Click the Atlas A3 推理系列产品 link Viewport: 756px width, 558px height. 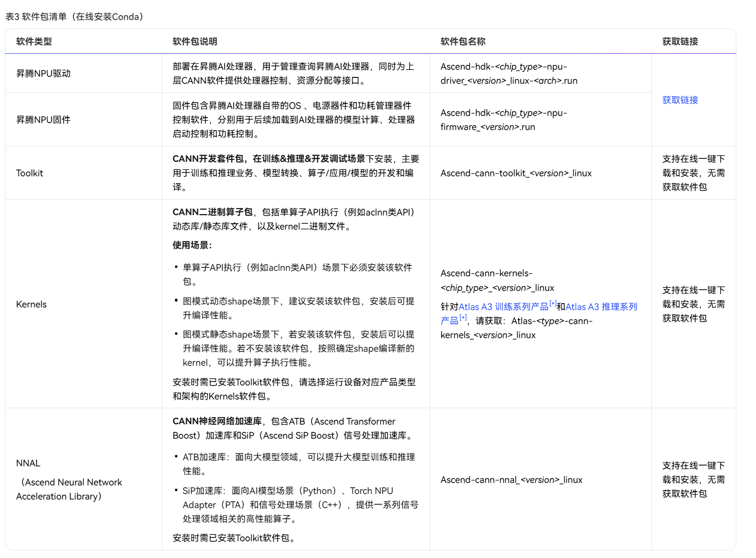pos(601,306)
